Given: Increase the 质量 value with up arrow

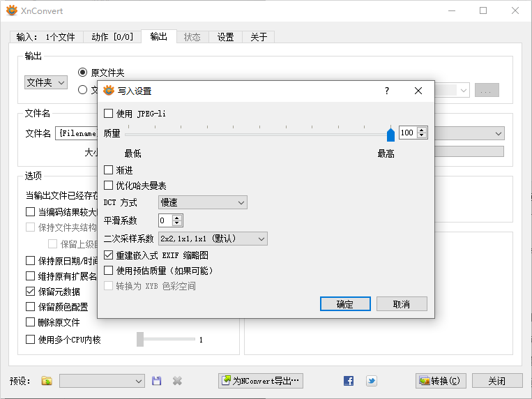Looking at the screenshot, I should [422, 130].
